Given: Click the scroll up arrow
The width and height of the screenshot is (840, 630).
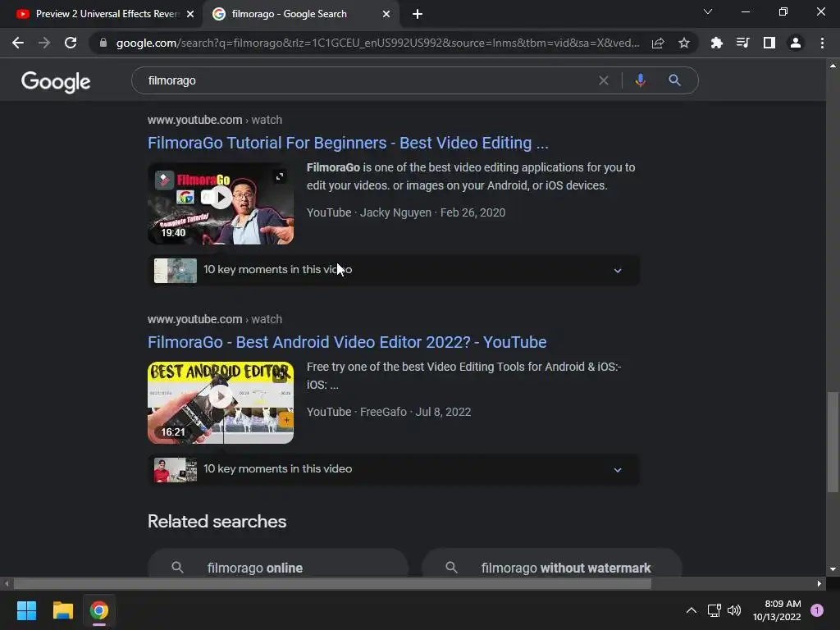Looking at the screenshot, I should [x=833, y=66].
